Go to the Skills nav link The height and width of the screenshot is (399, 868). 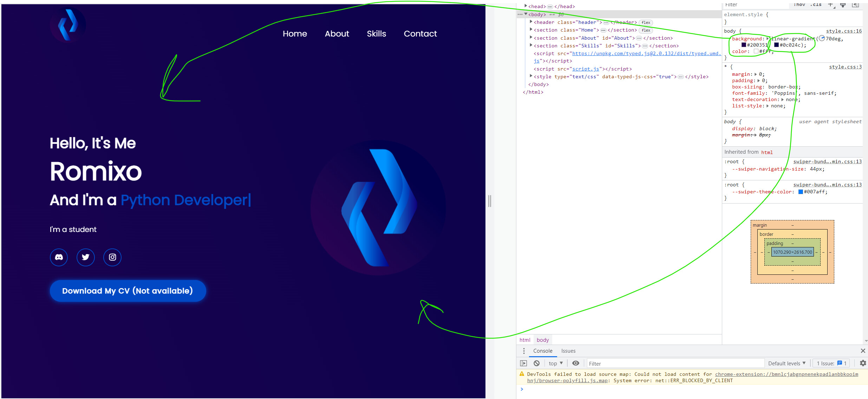[376, 34]
